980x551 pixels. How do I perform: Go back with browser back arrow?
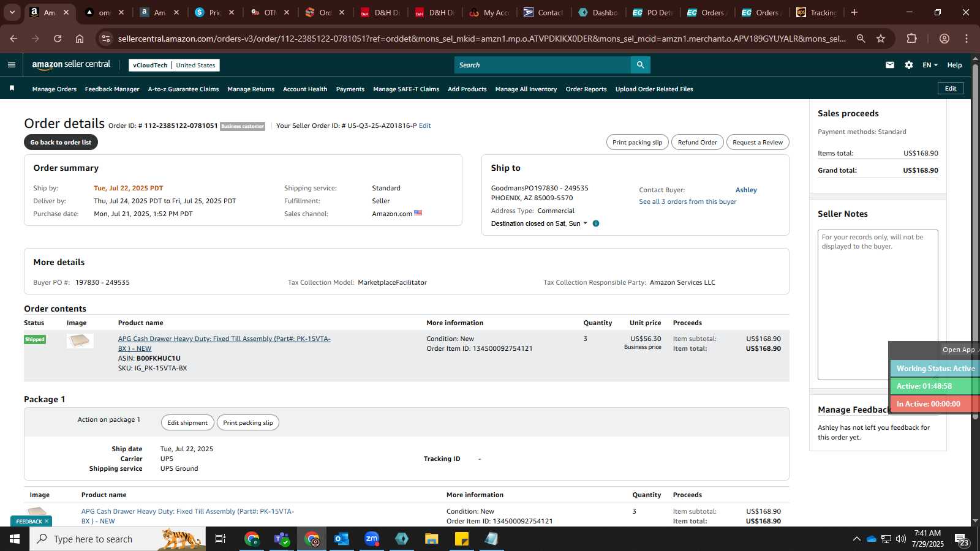(x=13, y=39)
